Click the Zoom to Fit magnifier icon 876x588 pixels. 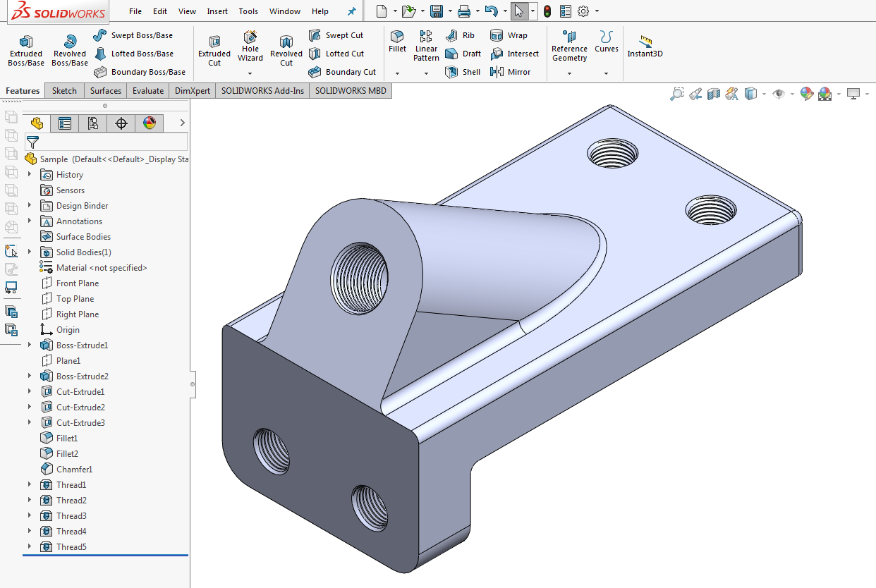click(x=676, y=94)
